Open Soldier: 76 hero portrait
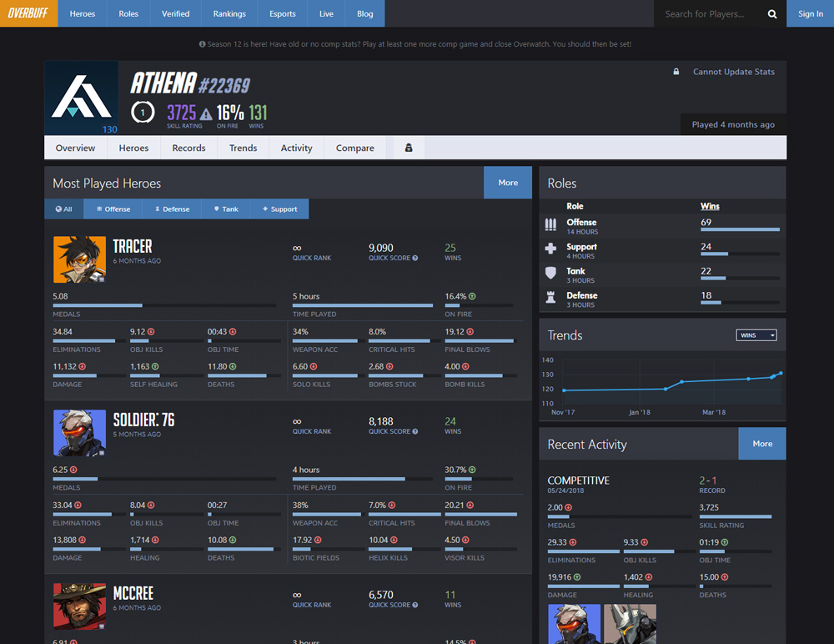The height and width of the screenshot is (644, 834). click(79, 433)
